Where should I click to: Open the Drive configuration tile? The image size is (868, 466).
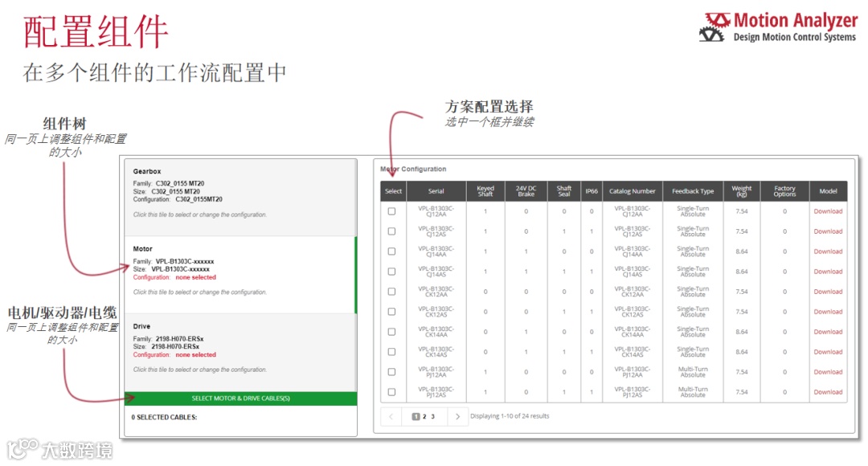[x=240, y=353]
